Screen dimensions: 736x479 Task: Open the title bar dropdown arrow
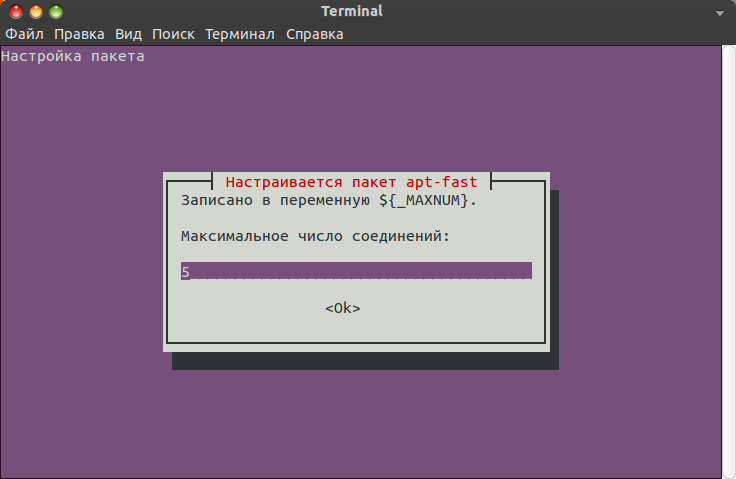720,13
